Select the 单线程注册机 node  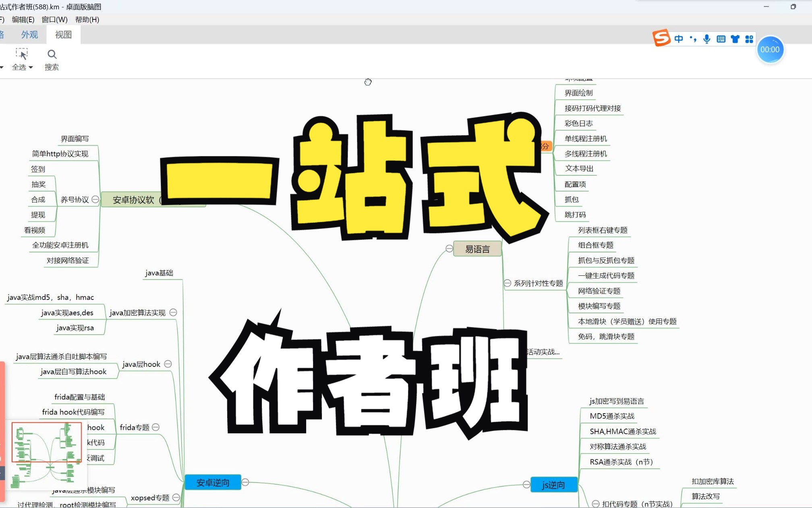(x=586, y=139)
